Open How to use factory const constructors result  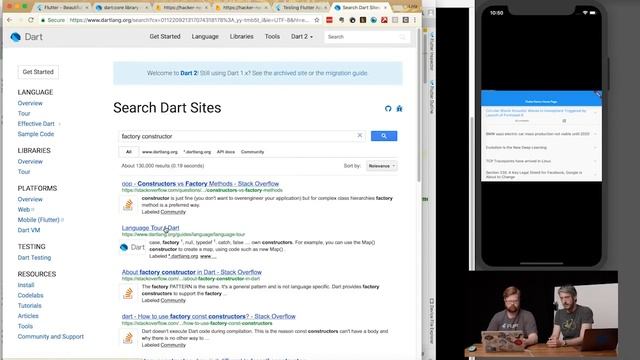[209, 316]
